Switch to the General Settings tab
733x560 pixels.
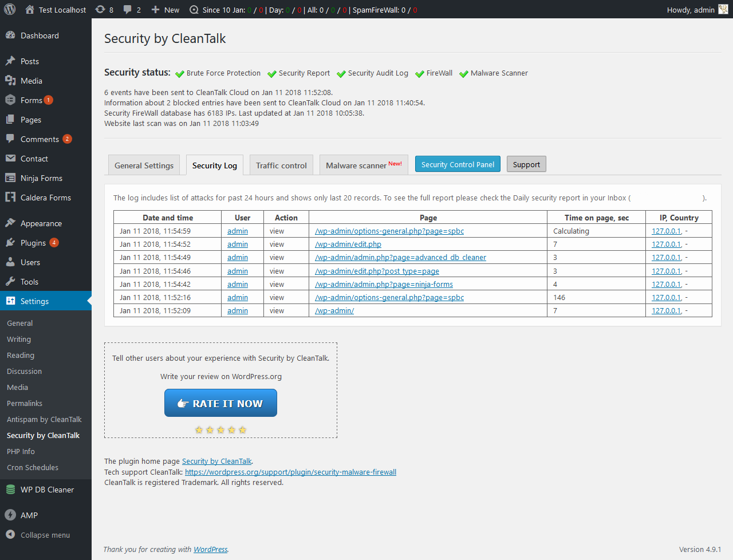pos(144,165)
